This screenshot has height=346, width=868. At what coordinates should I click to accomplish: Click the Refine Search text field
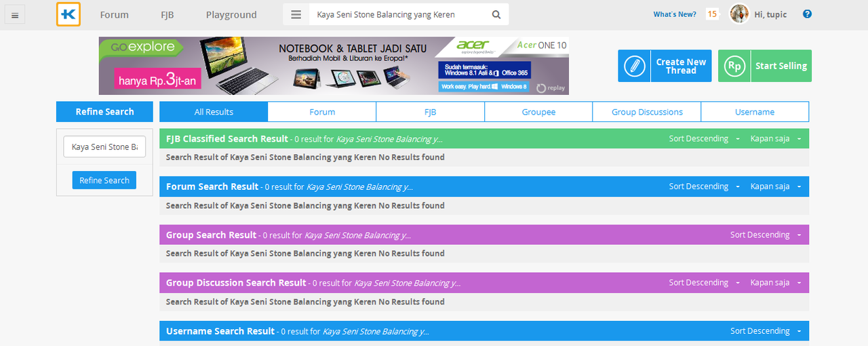[x=104, y=147]
